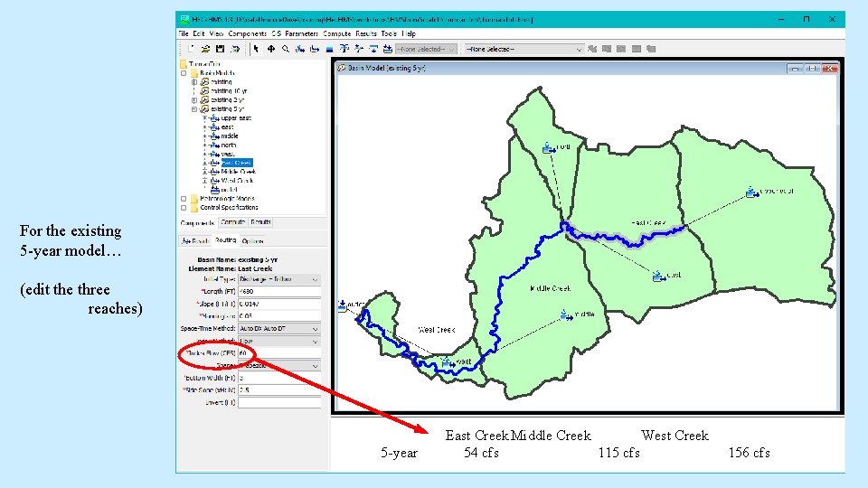Click the Save floppy disk icon

click(x=220, y=49)
